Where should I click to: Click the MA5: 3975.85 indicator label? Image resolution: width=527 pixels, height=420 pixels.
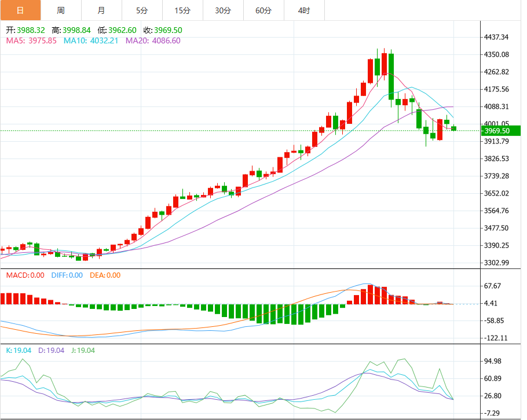click(31, 40)
